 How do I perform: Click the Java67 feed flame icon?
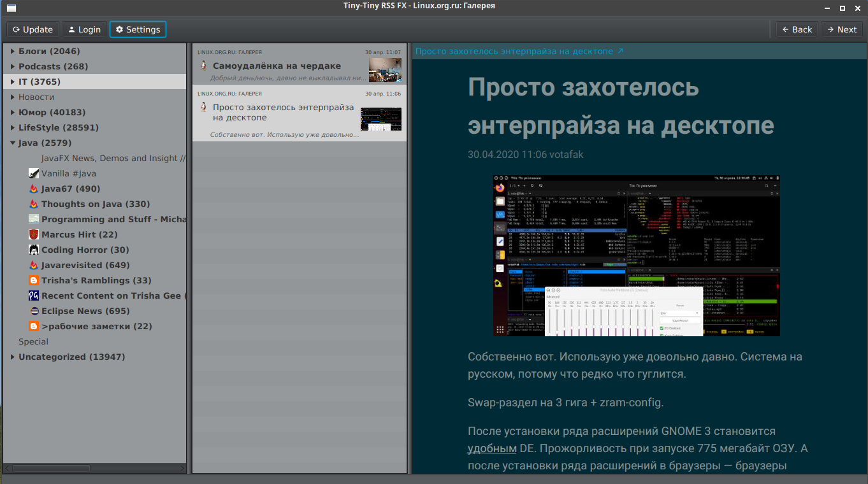coord(34,189)
